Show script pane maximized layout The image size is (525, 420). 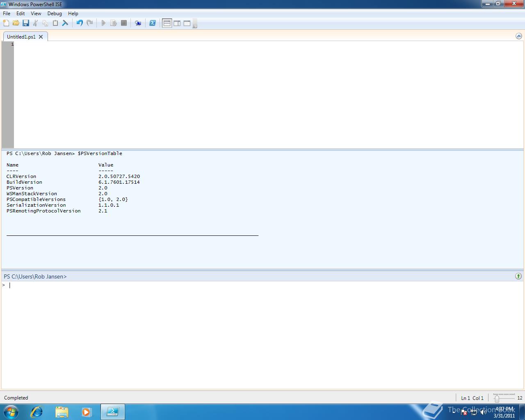pyautogui.click(x=187, y=23)
